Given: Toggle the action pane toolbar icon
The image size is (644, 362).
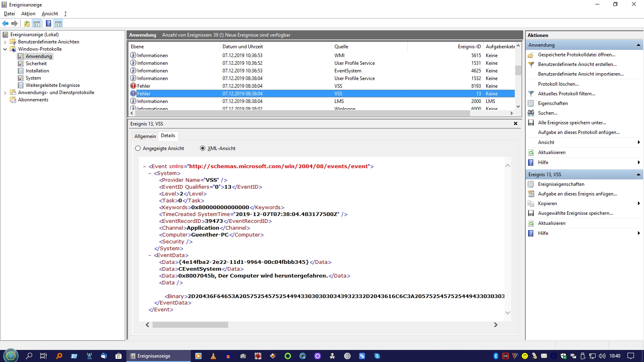Looking at the screenshot, I should (x=58, y=23).
